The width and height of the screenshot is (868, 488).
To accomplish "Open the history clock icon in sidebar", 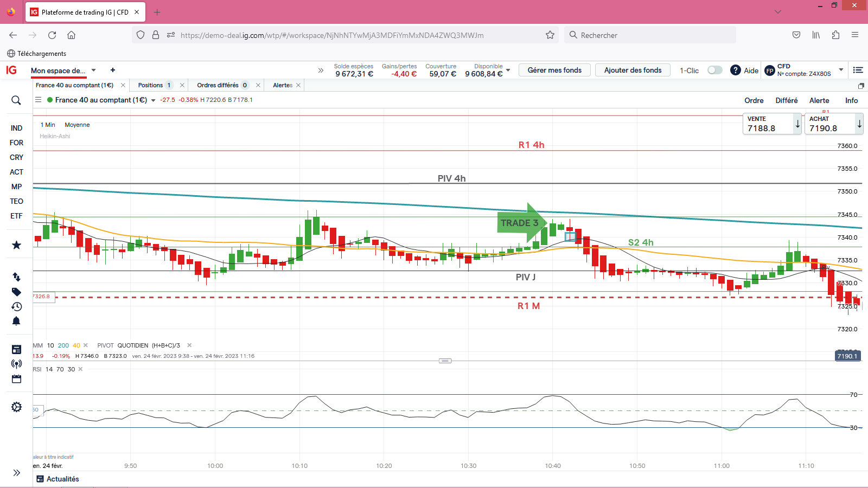I will [x=16, y=306].
